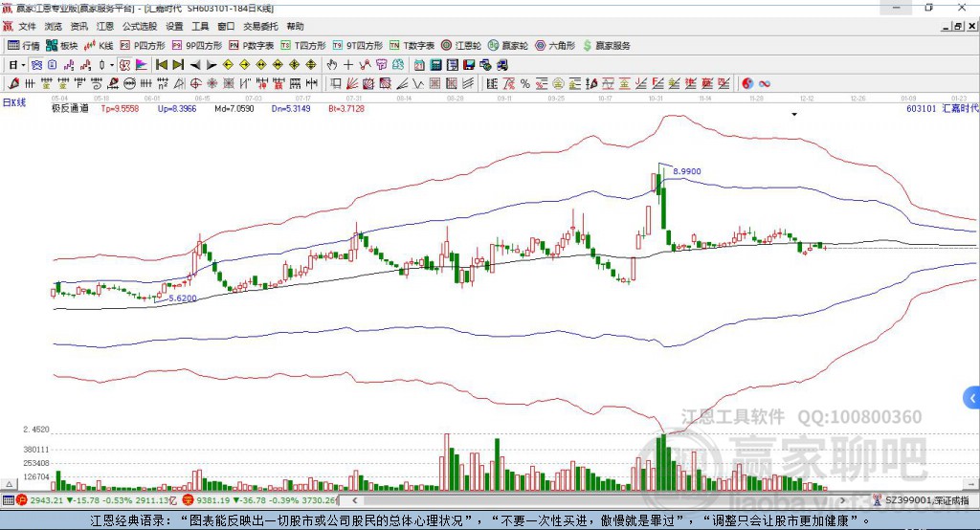Click the Tp=9.5558 indicator value

coord(120,109)
